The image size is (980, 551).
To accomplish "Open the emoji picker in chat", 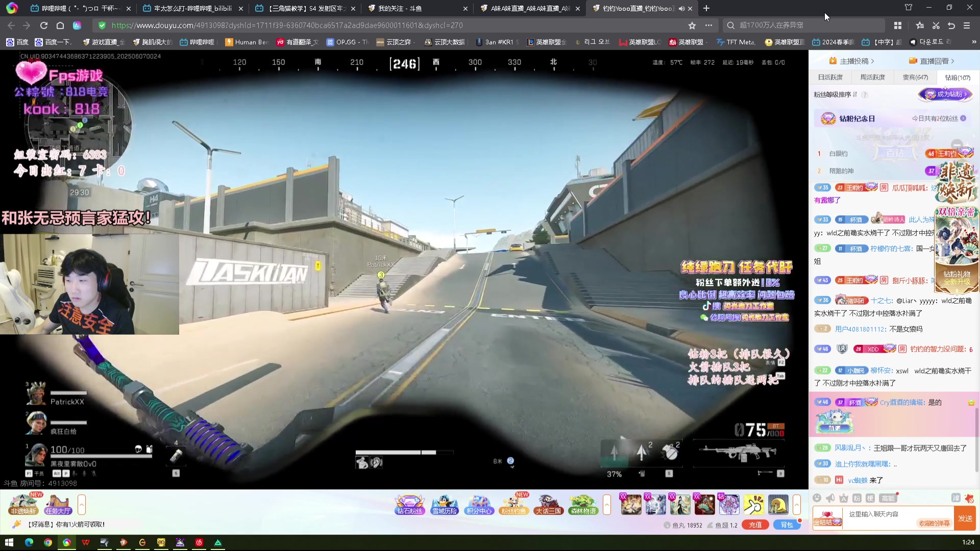I will pyautogui.click(x=817, y=498).
